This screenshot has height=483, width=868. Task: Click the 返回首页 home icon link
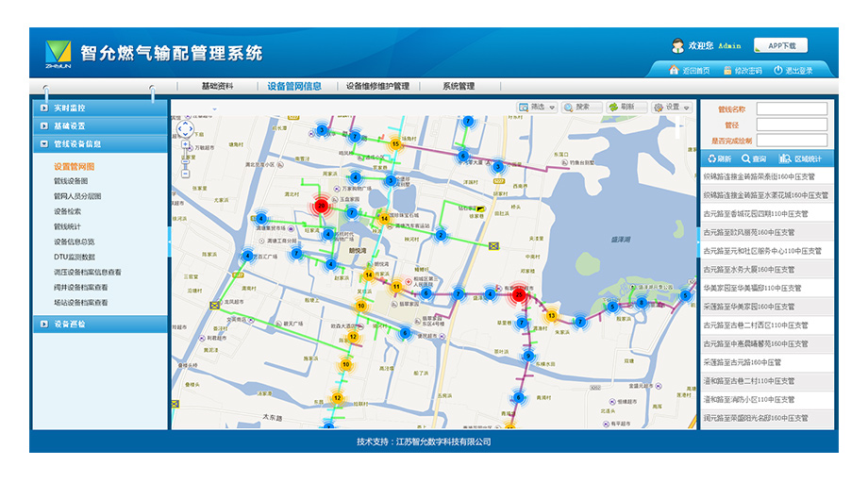689,71
